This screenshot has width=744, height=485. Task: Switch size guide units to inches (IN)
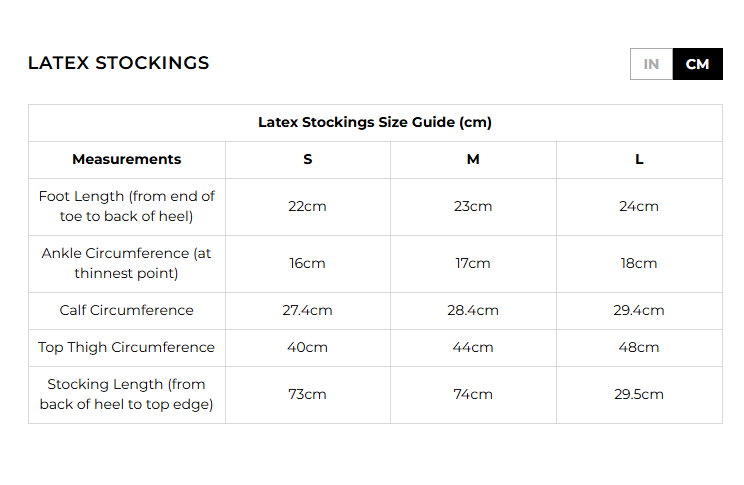[651, 64]
